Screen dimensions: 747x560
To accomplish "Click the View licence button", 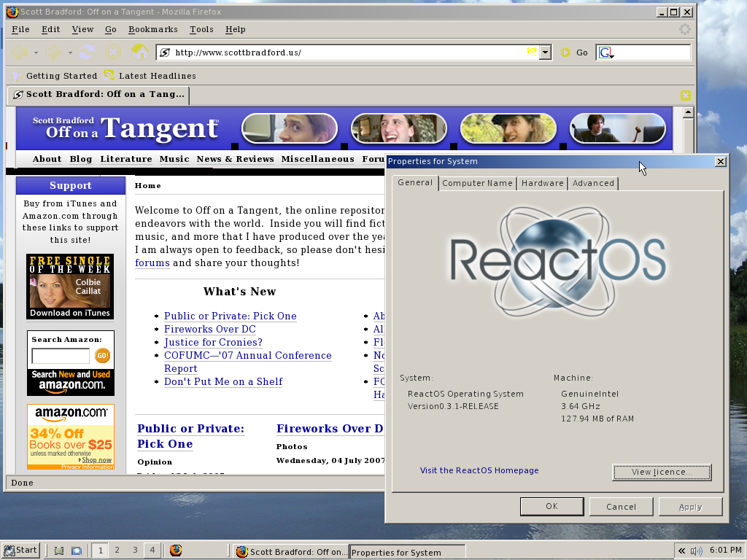I will (661, 472).
